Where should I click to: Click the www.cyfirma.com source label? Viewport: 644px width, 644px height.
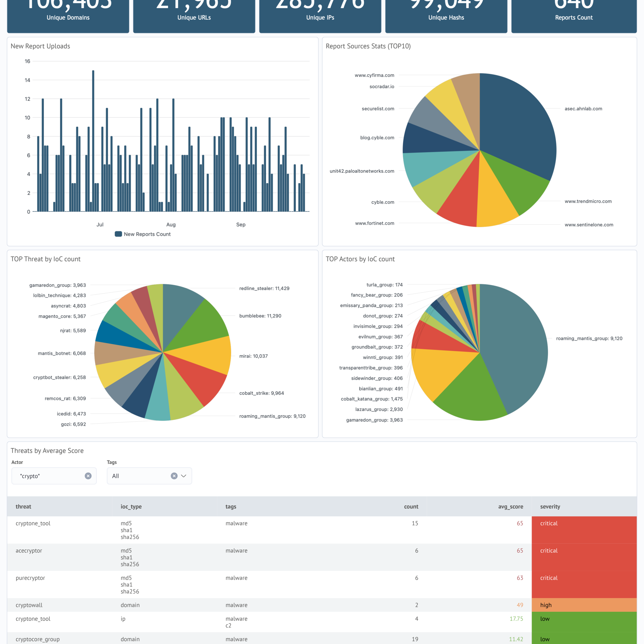[375, 75]
